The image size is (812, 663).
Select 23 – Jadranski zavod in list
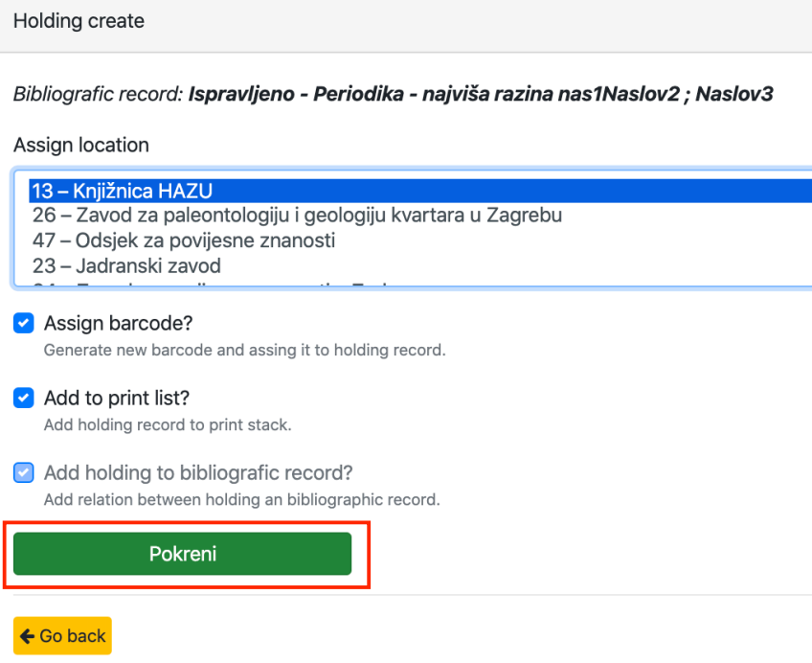125,265
